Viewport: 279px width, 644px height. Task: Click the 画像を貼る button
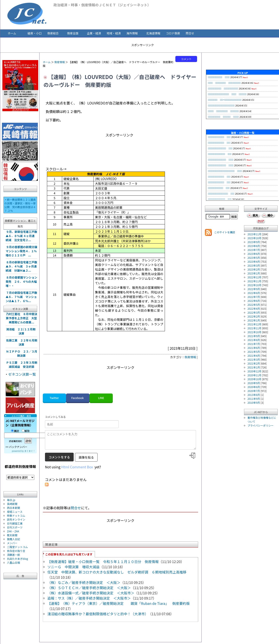[86, 457]
